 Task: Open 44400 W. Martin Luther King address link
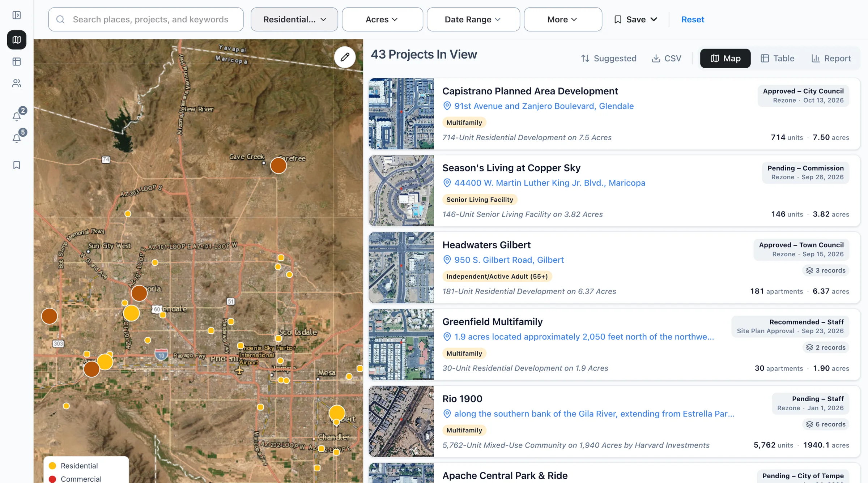[550, 183]
